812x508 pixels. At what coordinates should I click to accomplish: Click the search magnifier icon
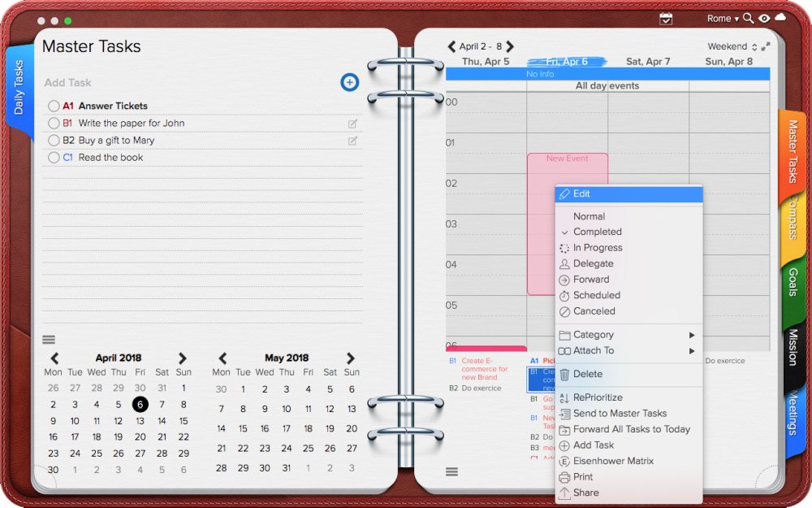(x=748, y=18)
